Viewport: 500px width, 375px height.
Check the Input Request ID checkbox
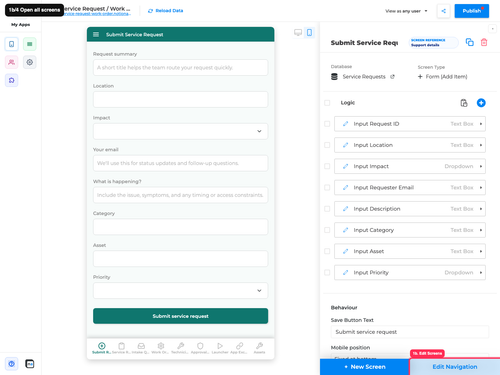[327, 124]
